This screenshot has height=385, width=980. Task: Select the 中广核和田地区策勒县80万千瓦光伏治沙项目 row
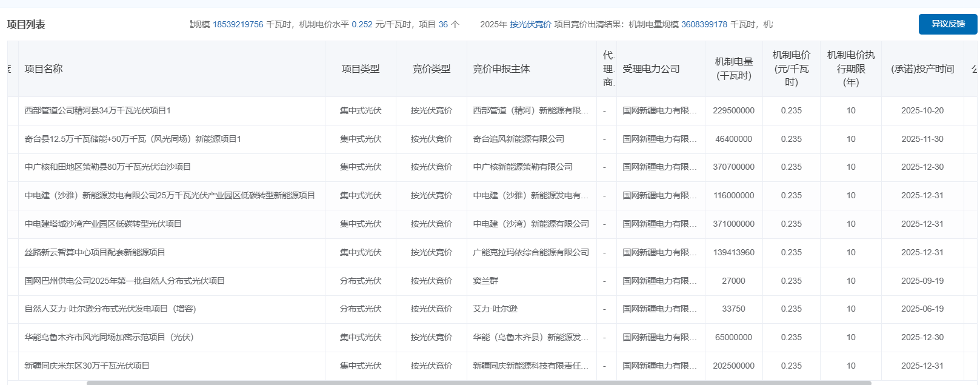(x=108, y=167)
